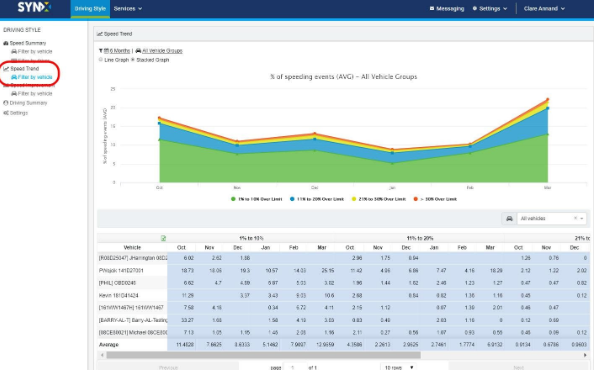This screenshot has height=374, width=595.
Task: Click the table's horizontal scrollbar
Action: click(x=263, y=355)
